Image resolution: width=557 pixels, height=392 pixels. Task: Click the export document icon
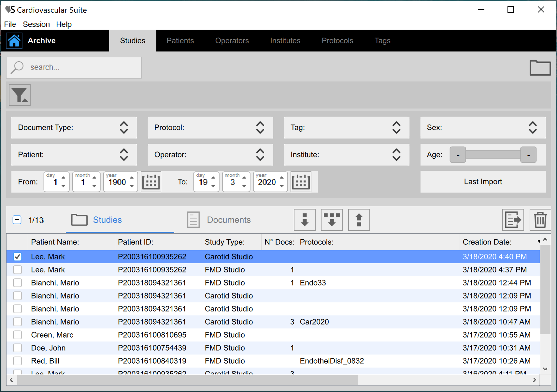pyautogui.click(x=513, y=220)
